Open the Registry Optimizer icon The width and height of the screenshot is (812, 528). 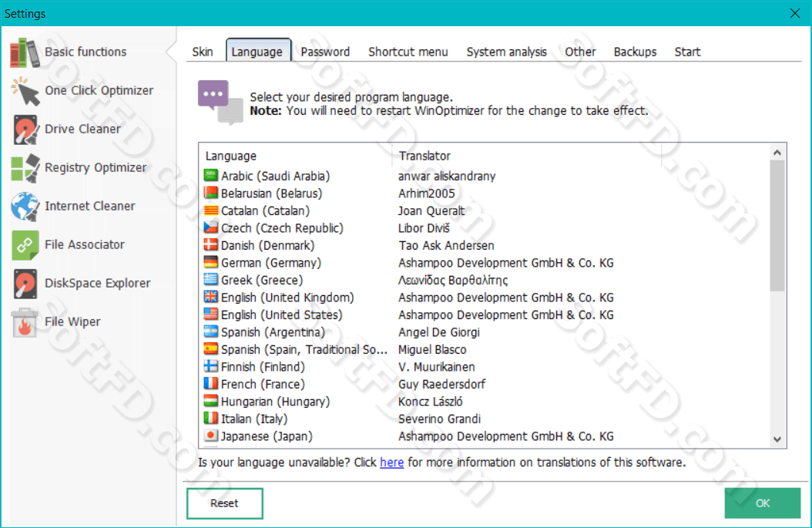pos(25,168)
